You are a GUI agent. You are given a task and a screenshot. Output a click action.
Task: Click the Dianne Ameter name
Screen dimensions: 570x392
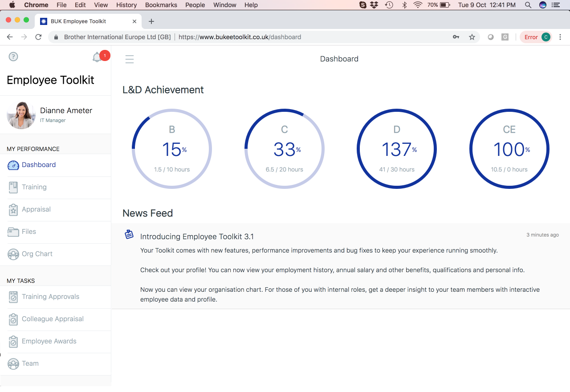coord(66,110)
